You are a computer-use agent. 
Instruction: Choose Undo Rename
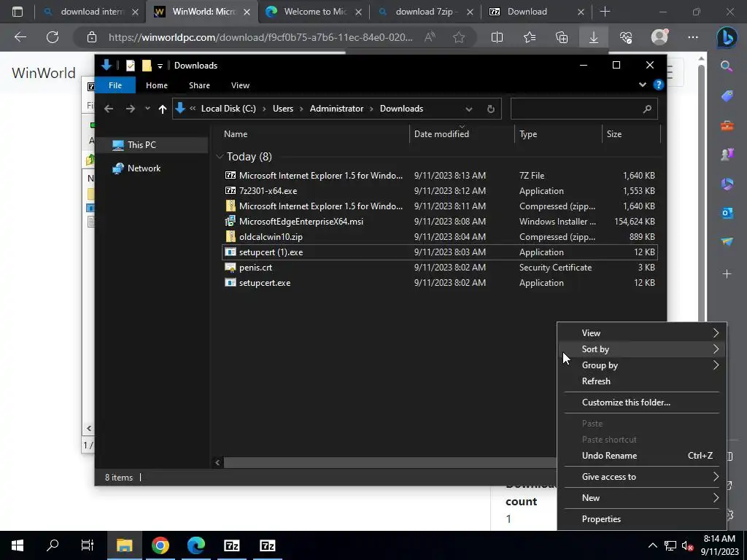tap(642, 456)
